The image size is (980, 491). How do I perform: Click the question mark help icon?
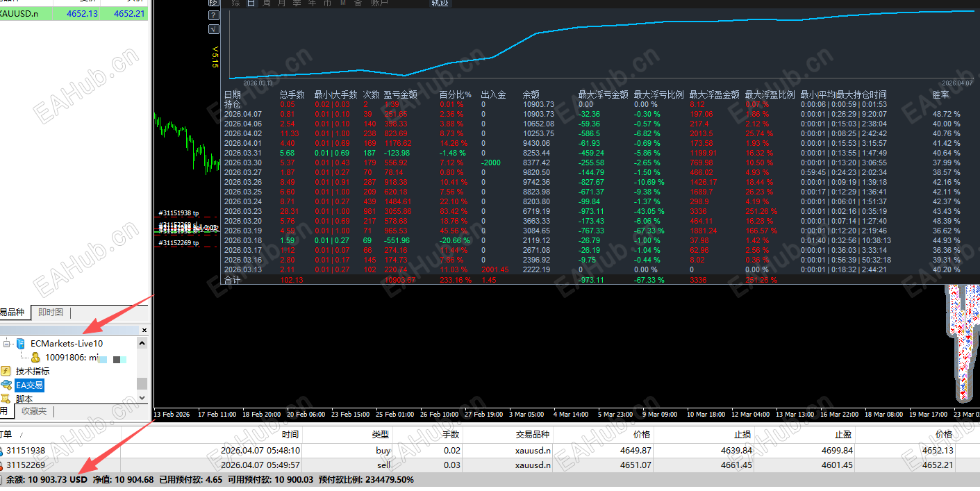coord(213,14)
